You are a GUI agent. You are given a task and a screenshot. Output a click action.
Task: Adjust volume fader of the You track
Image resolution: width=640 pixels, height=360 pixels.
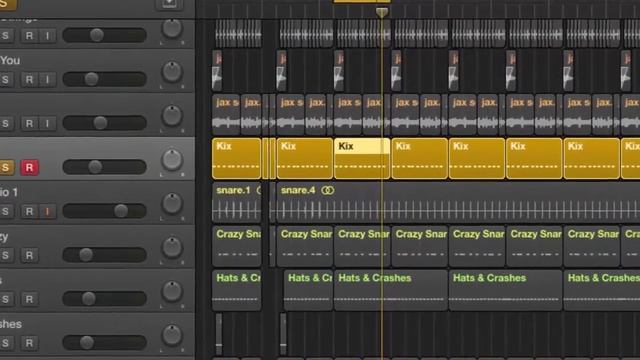91,79
